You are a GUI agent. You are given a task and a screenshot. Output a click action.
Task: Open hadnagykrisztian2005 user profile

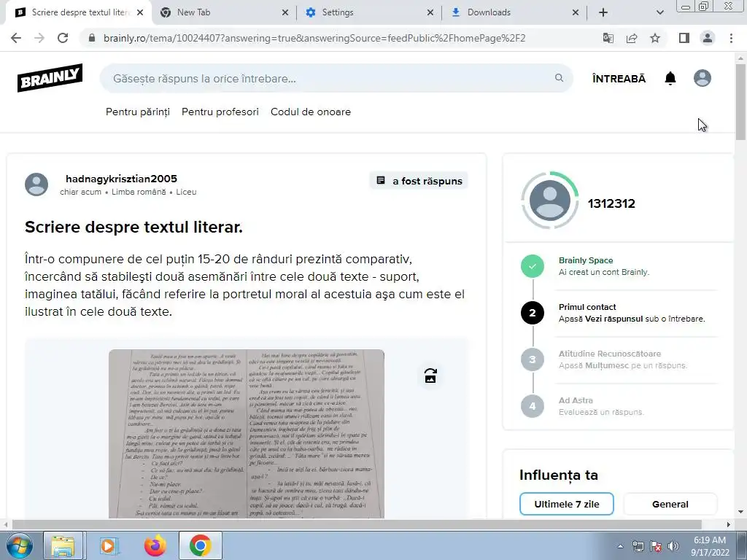pos(122,179)
